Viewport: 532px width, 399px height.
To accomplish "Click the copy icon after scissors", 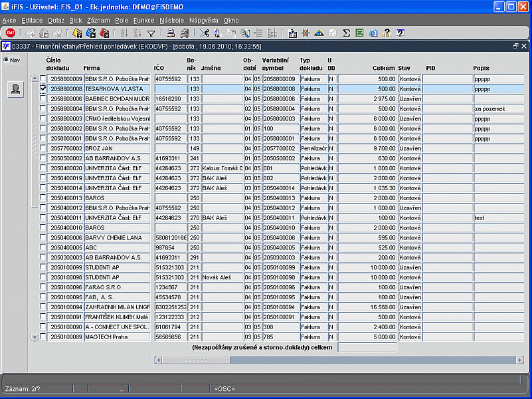I will pos(218,33).
